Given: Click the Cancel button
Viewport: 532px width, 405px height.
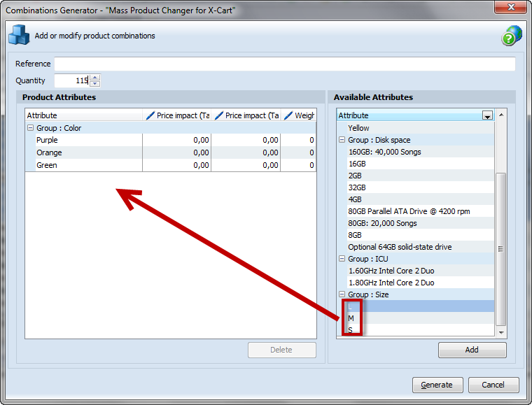Looking at the screenshot, I should coord(493,385).
